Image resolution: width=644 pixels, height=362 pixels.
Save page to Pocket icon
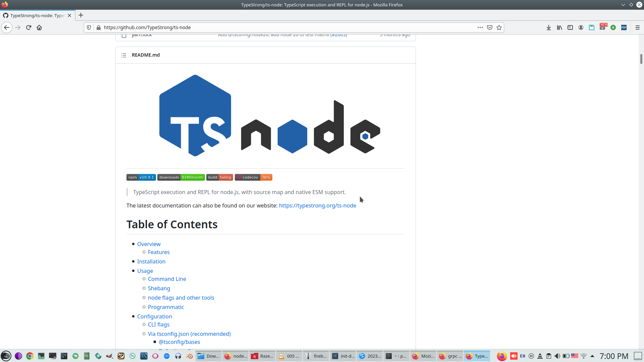click(490, 27)
